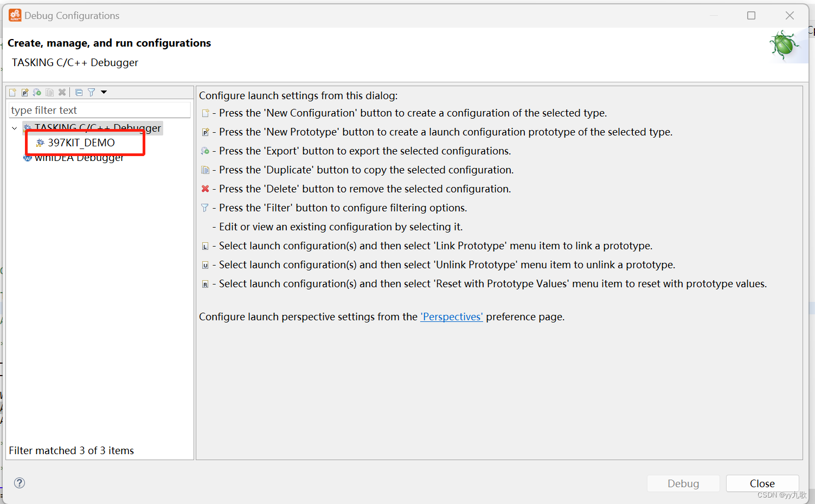Open the help question mark icon
This screenshot has height=504, width=815.
point(20,483)
